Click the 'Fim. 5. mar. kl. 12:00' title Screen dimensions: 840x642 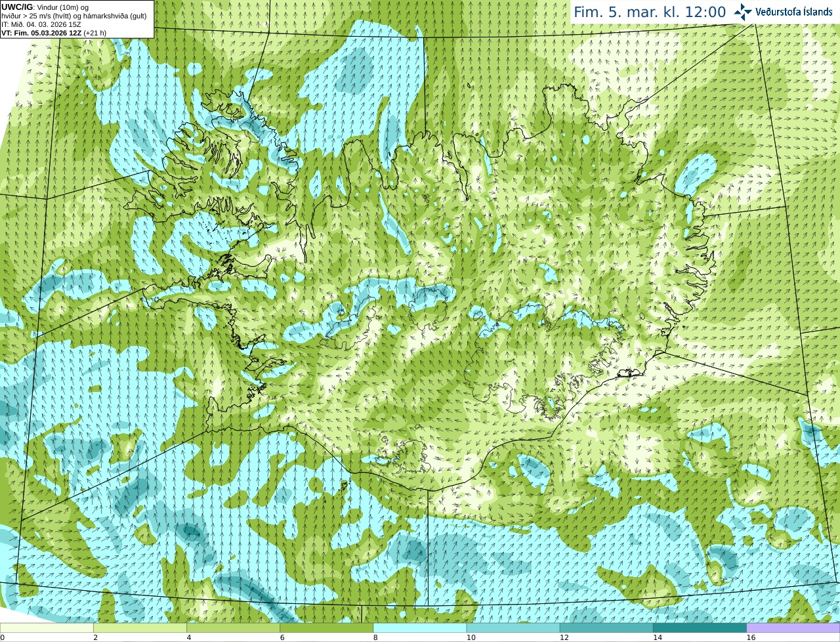[650, 12]
